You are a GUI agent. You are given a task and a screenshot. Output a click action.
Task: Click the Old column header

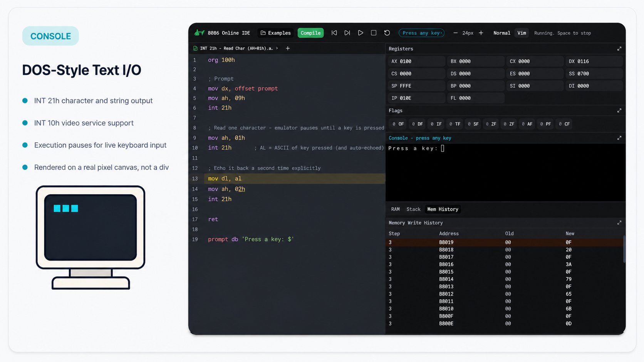tap(509, 234)
